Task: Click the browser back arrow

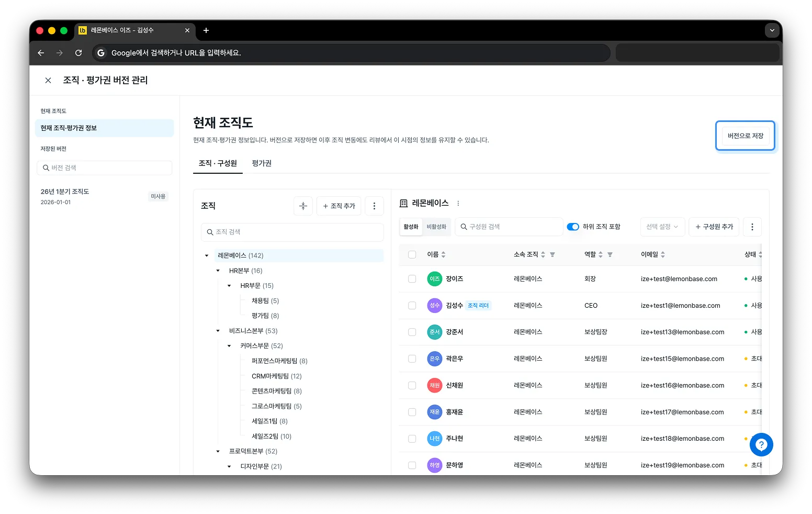Action: [41, 53]
